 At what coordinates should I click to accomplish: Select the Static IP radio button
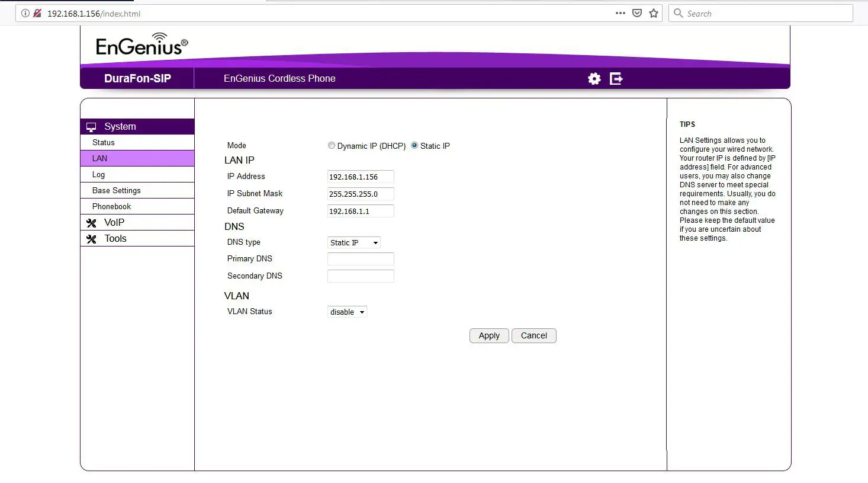point(414,145)
